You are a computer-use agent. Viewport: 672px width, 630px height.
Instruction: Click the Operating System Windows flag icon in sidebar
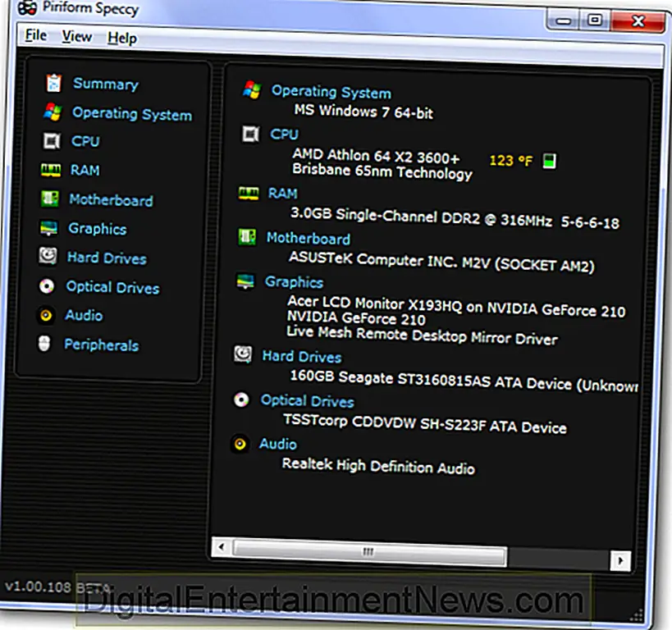53,112
